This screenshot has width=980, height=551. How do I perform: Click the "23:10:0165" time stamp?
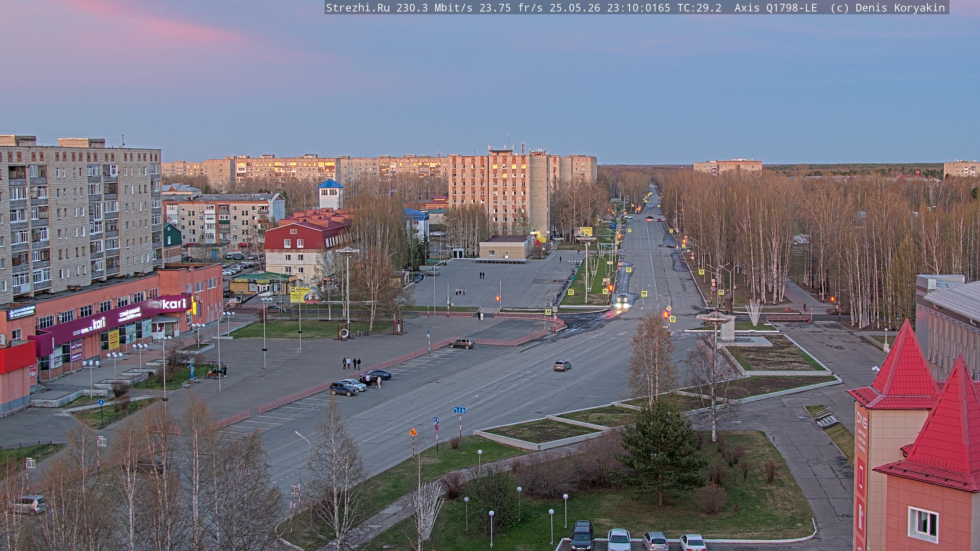[639, 8]
